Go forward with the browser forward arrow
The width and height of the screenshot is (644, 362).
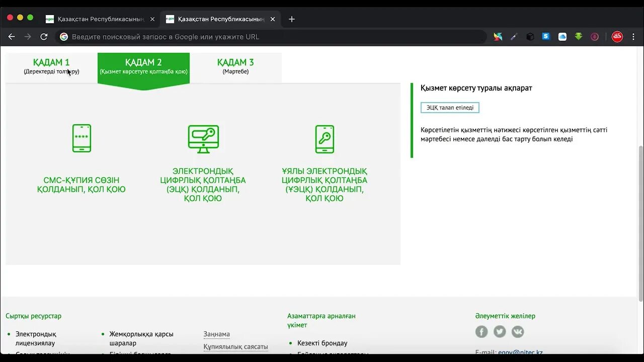pos(28,37)
